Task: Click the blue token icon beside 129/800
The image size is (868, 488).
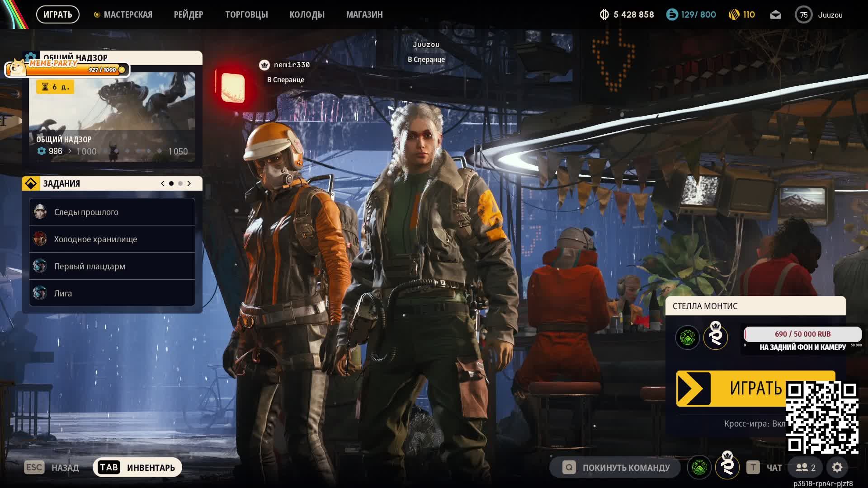Action: (672, 15)
